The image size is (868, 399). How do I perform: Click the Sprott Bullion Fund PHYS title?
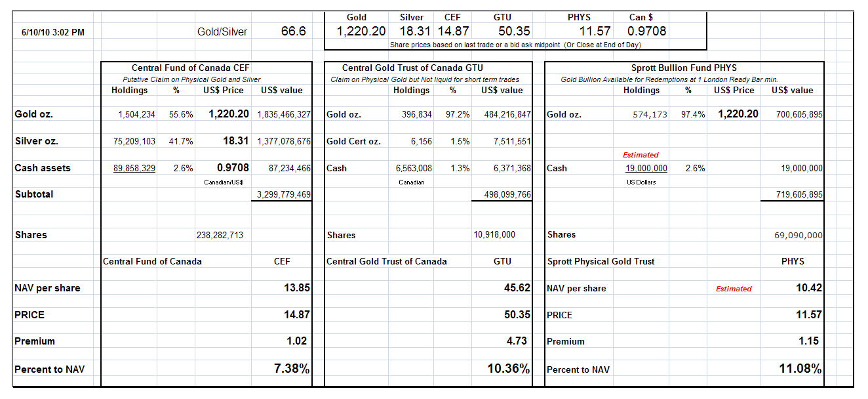point(684,68)
